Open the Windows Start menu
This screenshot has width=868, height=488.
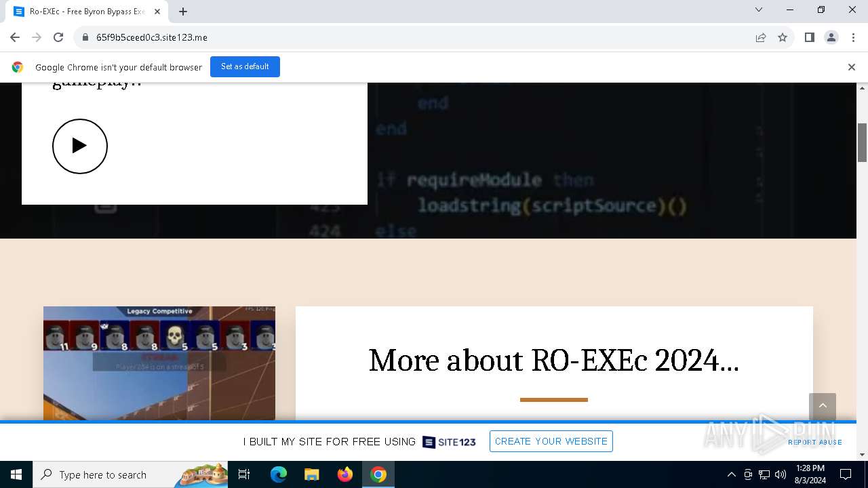(16, 474)
